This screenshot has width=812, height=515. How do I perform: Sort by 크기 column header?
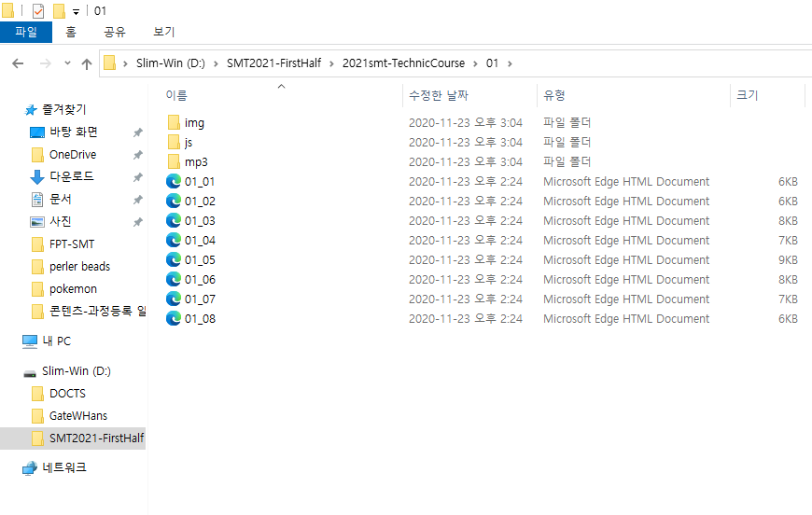click(747, 95)
